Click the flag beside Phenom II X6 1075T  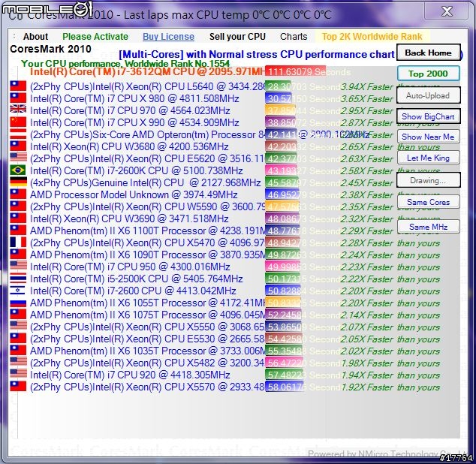(18, 315)
